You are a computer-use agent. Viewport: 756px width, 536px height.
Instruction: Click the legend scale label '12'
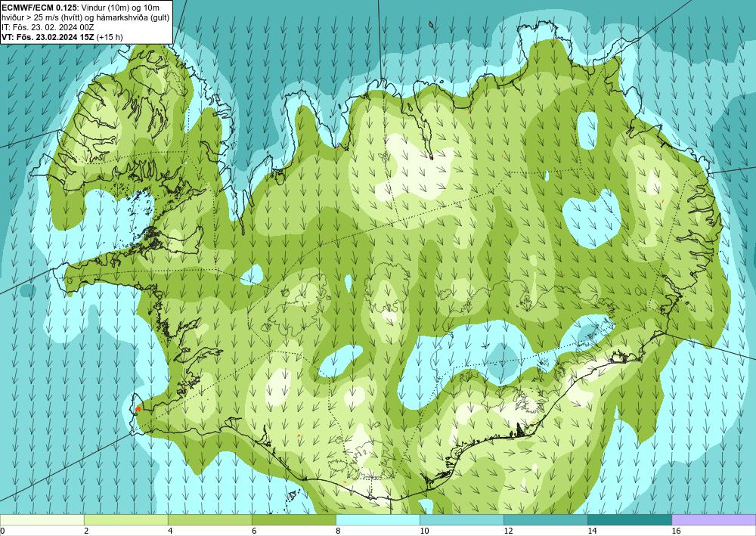508,531
